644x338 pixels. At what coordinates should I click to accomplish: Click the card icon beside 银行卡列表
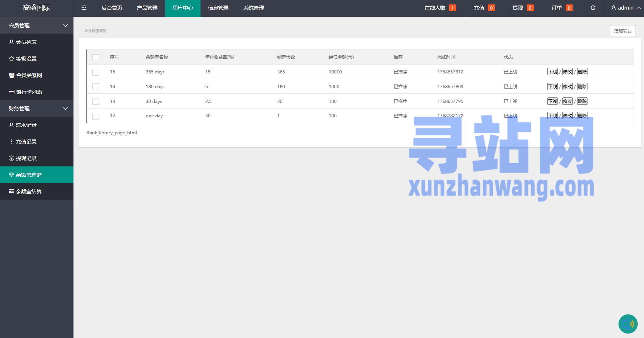coord(11,92)
